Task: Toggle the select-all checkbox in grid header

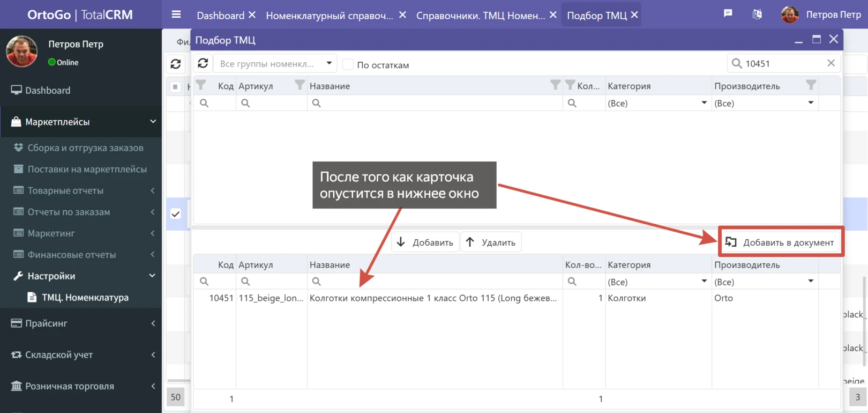Action: point(176,86)
